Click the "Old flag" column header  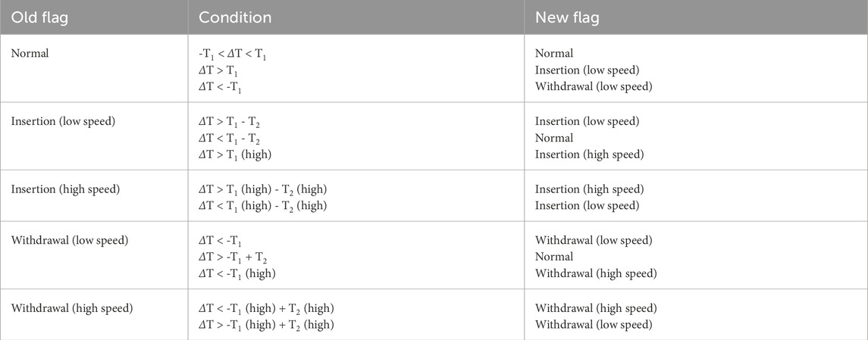[38, 17]
